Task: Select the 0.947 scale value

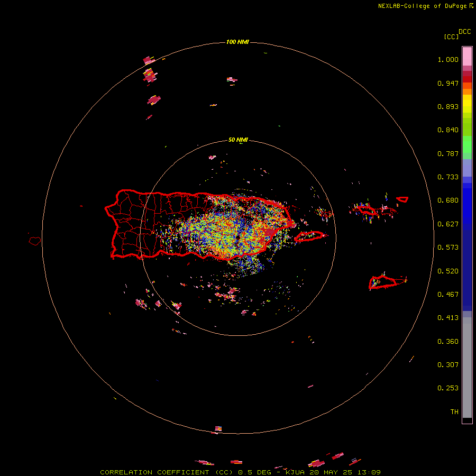Action: pyautogui.click(x=448, y=83)
